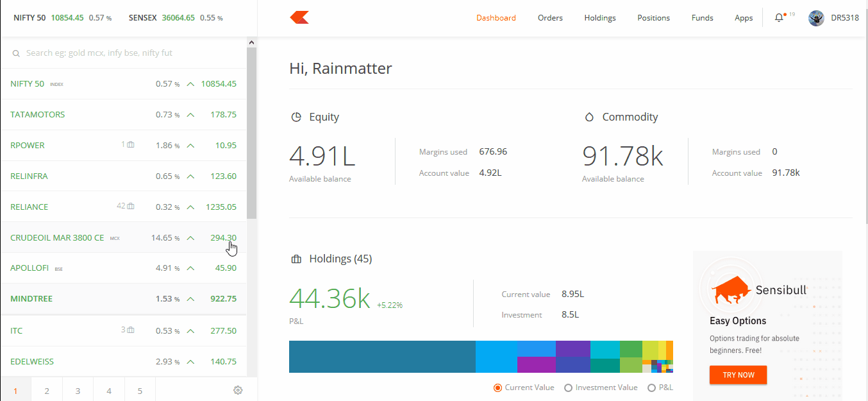The image size is (868, 401).
Task: Click the Sensibull TRY NOW button
Action: (738, 375)
